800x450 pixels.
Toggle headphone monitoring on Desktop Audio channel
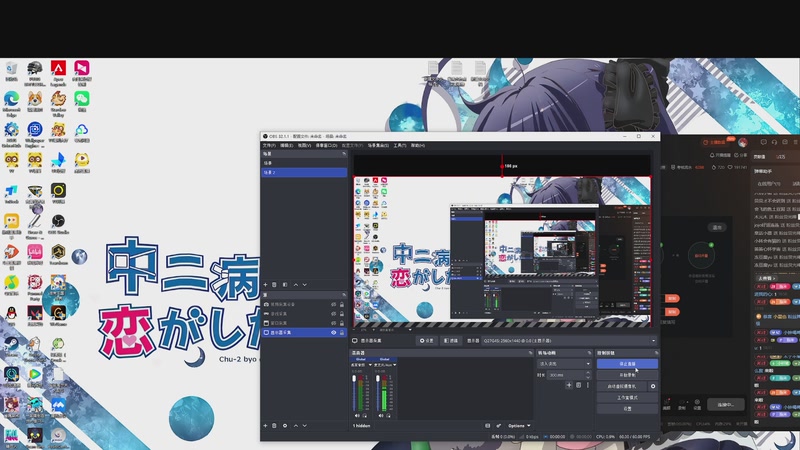coord(364,416)
